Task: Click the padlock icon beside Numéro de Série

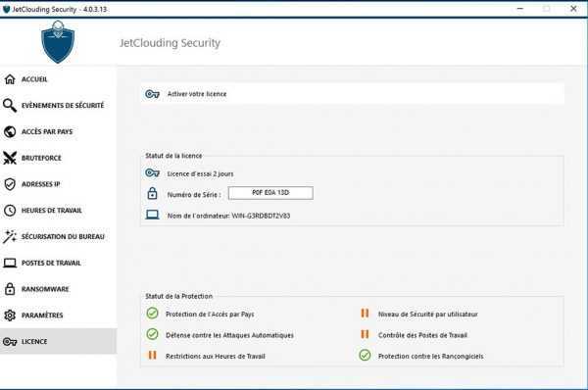Action: [x=152, y=193]
